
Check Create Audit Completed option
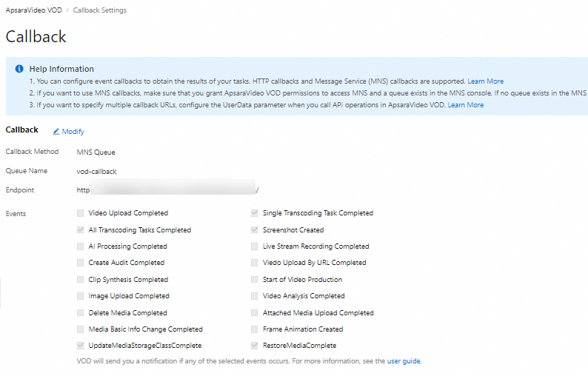coord(80,263)
